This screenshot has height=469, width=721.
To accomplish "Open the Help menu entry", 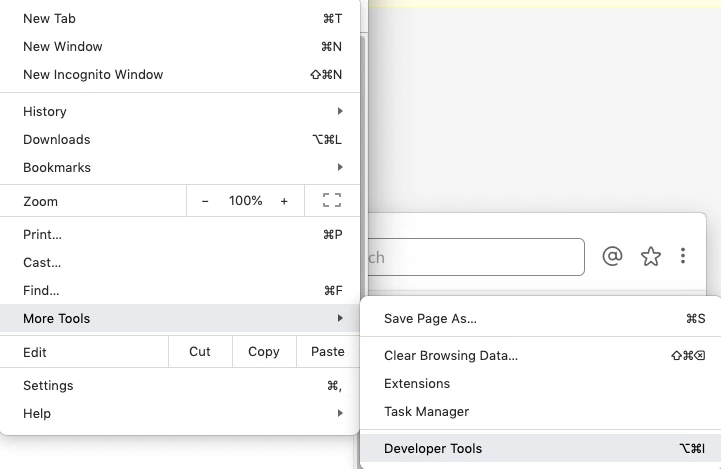I will click(179, 413).
